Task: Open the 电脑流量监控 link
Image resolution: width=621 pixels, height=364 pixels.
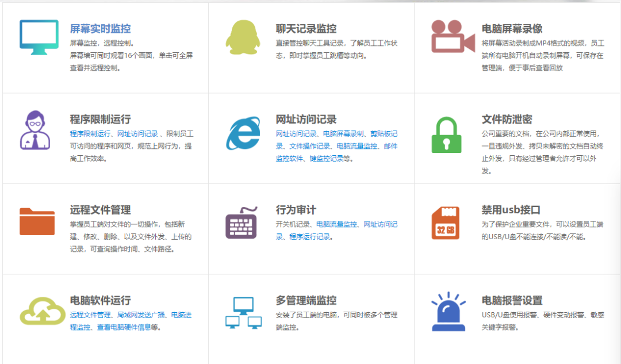Action: click(x=356, y=147)
